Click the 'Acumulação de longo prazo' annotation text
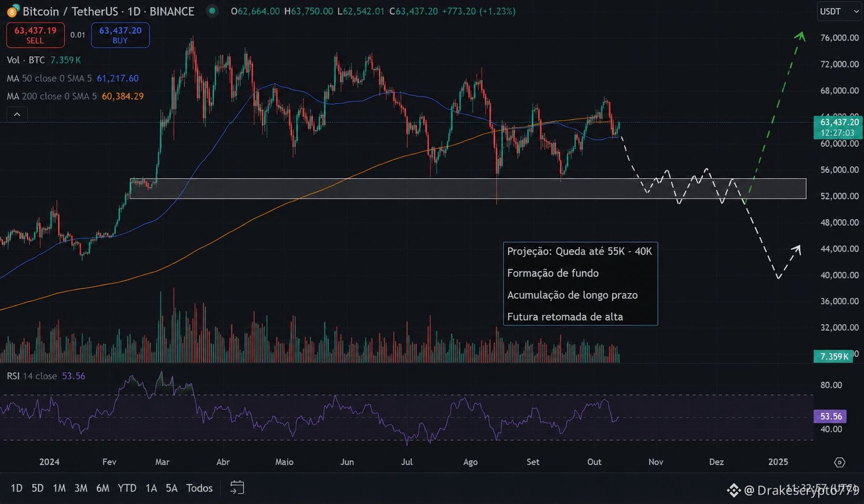The image size is (864, 504). [x=572, y=295]
